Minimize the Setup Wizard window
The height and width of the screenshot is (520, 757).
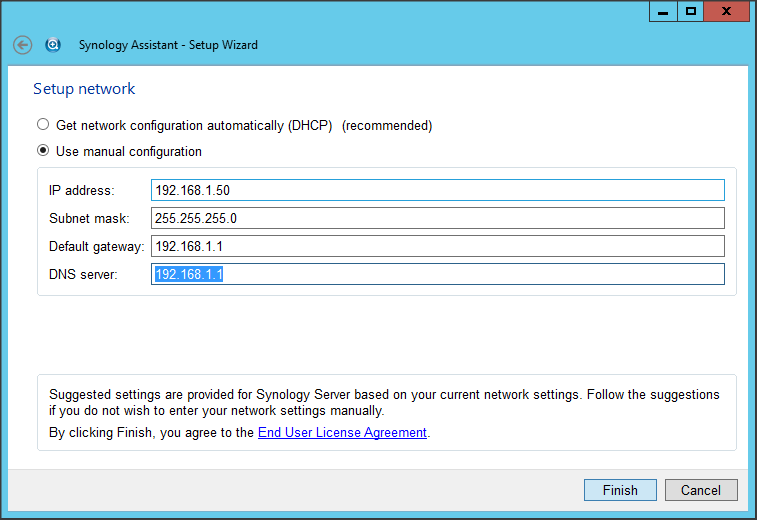[663, 11]
